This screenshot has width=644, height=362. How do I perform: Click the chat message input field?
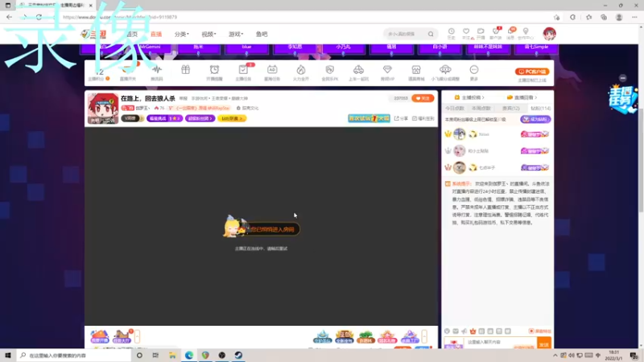pos(501,343)
